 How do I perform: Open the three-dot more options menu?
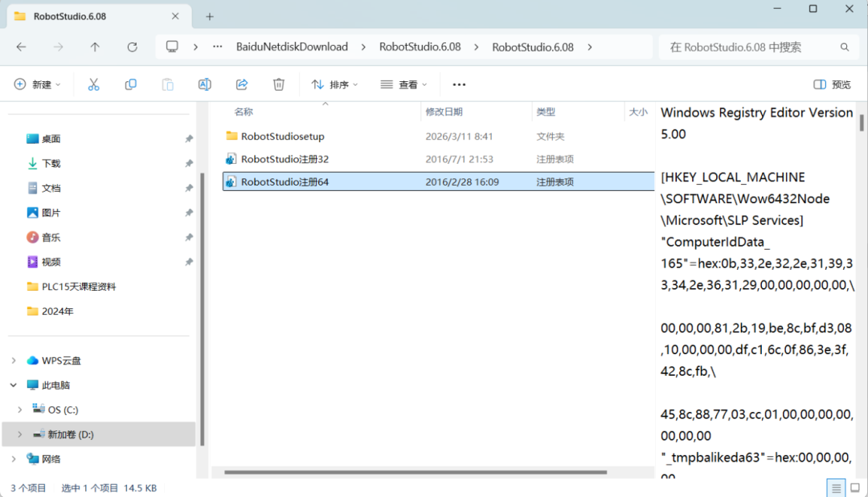(x=459, y=84)
